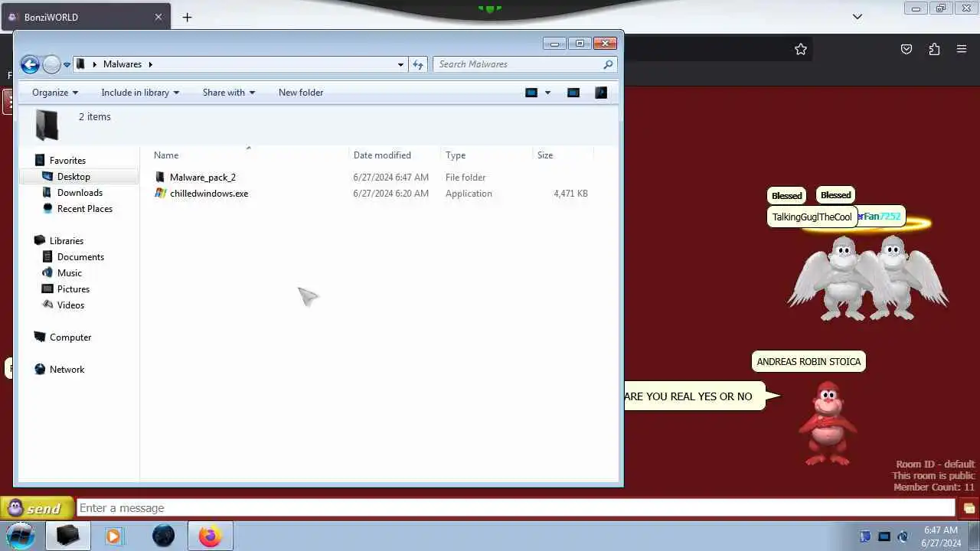Bookmark this page with star icon

tap(801, 49)
